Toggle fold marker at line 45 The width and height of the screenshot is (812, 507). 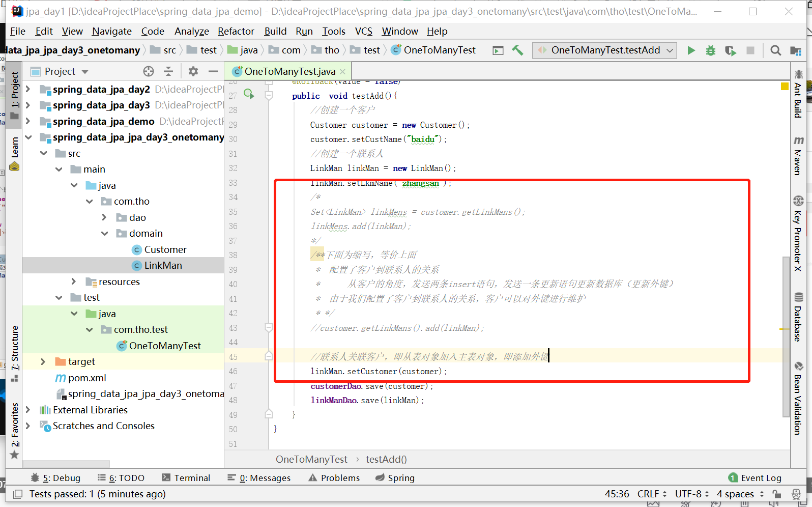(269, 356)
